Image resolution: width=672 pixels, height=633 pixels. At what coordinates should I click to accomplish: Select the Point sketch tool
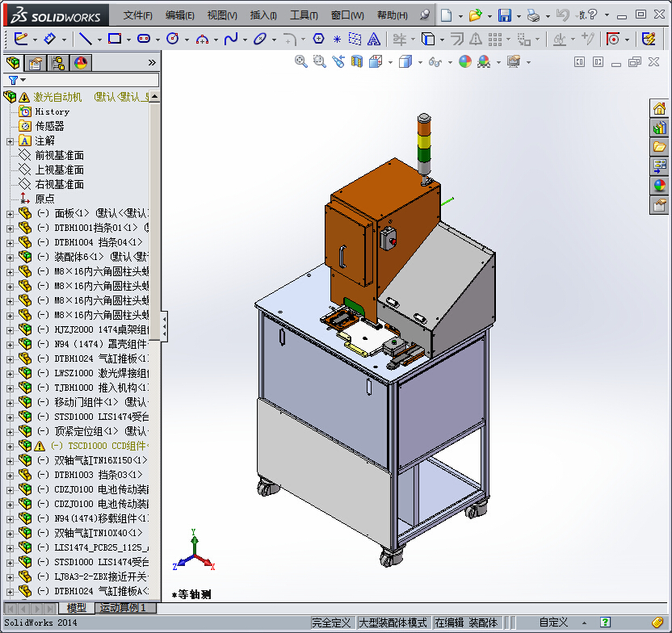pos(337,40)
